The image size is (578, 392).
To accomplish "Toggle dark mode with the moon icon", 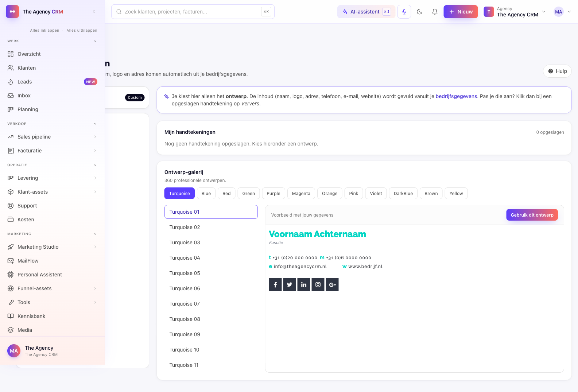I will [419, 12].
